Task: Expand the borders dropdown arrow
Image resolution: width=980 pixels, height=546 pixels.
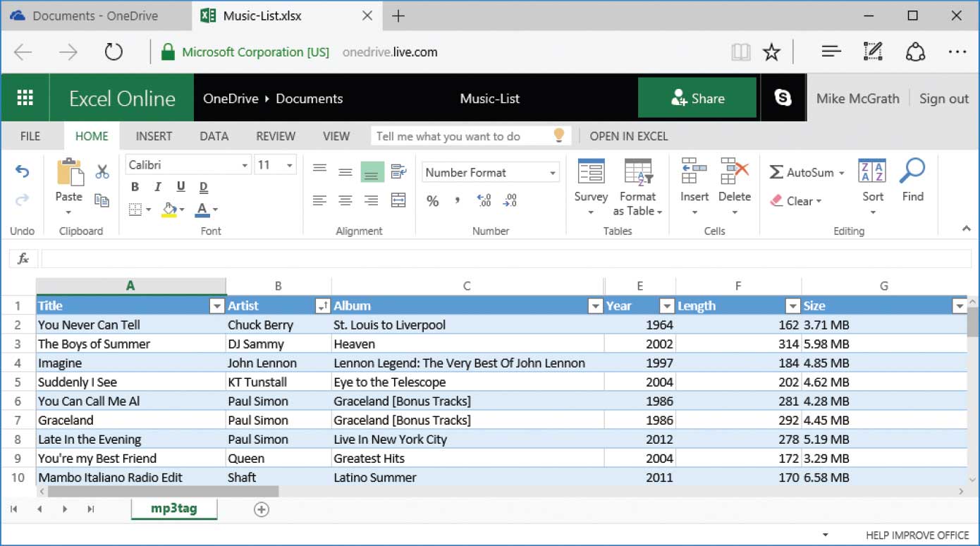Action: tap(149, 210)
